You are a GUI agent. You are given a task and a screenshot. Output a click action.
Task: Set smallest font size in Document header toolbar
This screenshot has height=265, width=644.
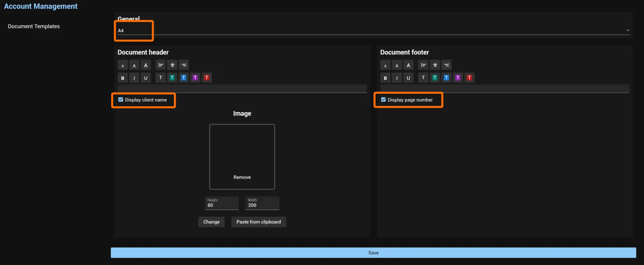click(x=123, y=65)
